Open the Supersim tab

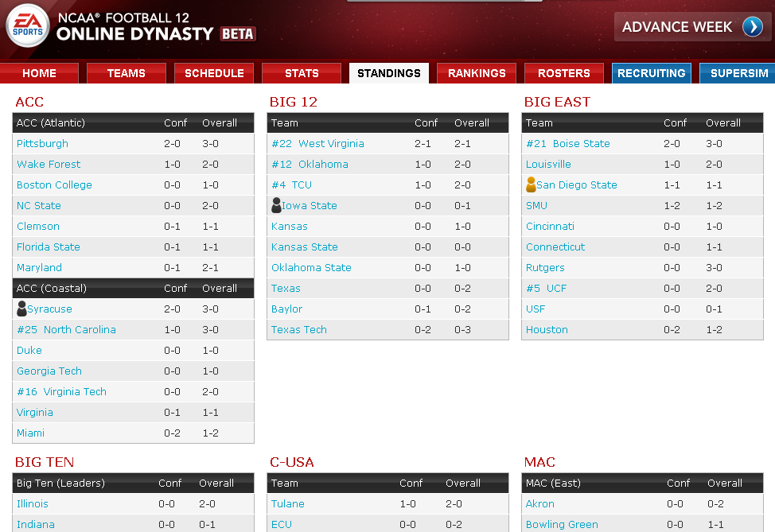[x=738, y=73]
